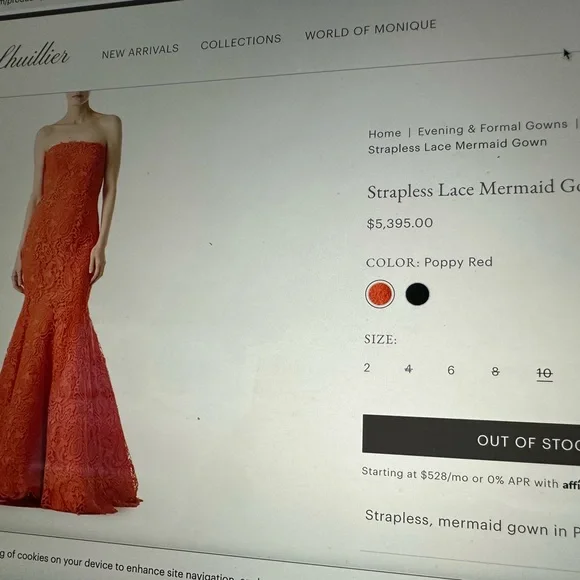This screenshot has width=580, height=580.
Task: Click the product title heading
Action: point(473,189)
